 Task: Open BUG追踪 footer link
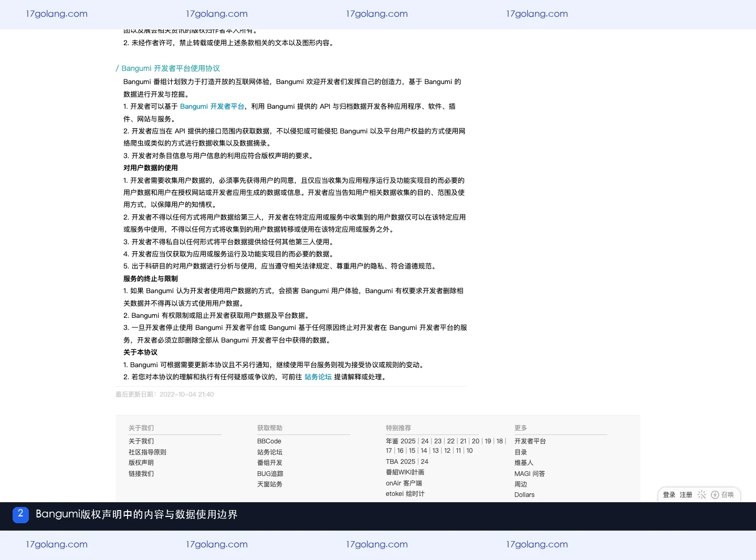(x=270, y=473)
